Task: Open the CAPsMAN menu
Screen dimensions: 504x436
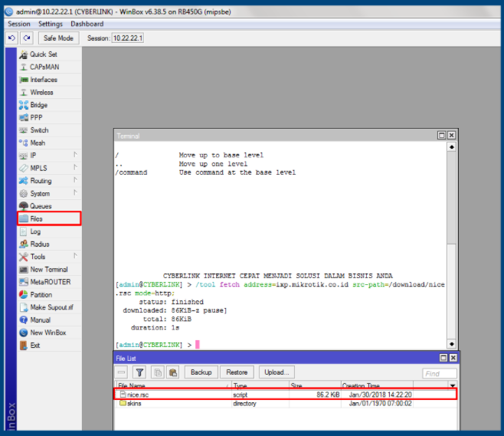Action: pyautogui.click(x=49, y=67)
